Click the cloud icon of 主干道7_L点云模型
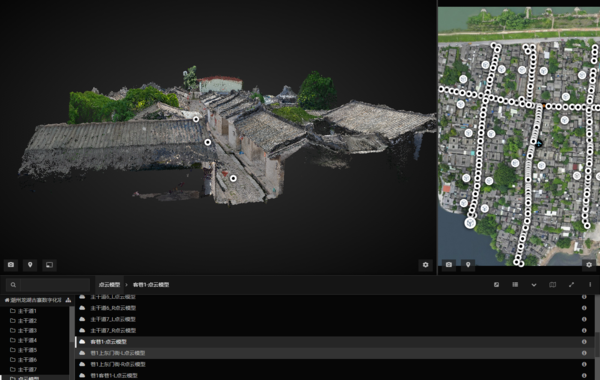 82,319
